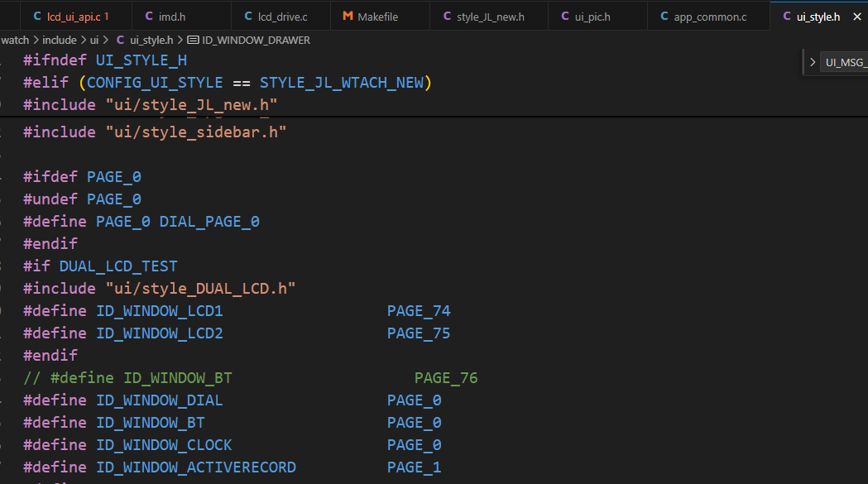Click the "ui/style_sidebar.h" include string
The image size is (868, 484).
click(196, 132)
